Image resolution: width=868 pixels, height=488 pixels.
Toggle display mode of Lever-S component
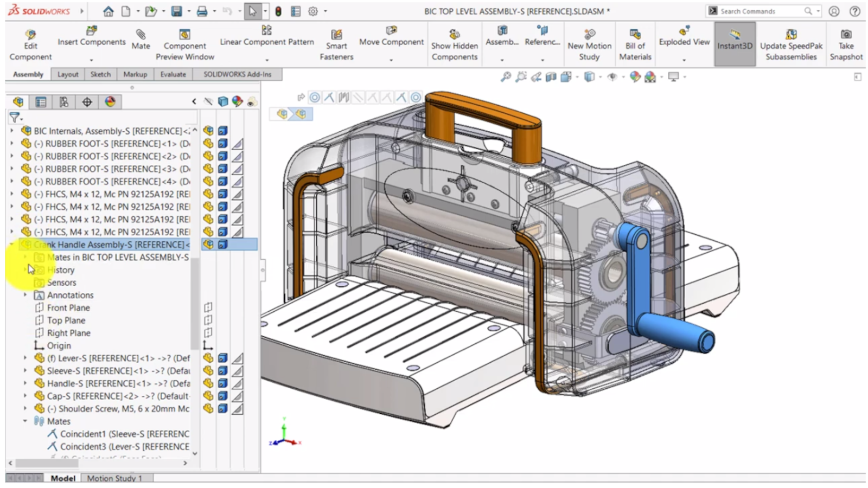coord(222,358)
